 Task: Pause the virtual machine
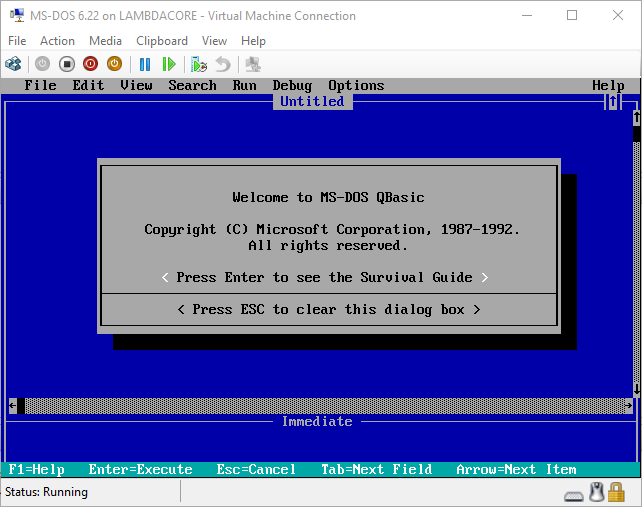[x=145, y=64]
